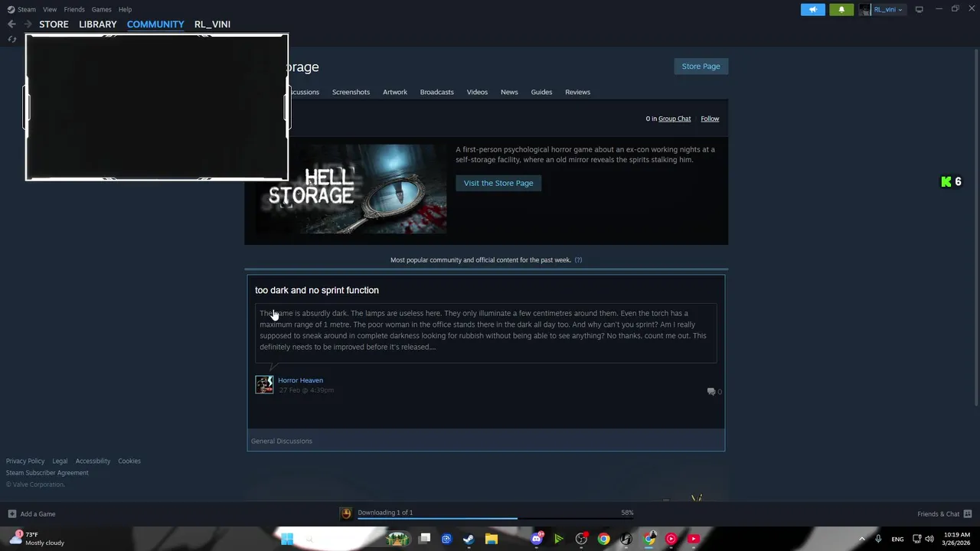Open Downloading 1 of 1 status
The height and width of the screenshot is (551, 980).
385,513
